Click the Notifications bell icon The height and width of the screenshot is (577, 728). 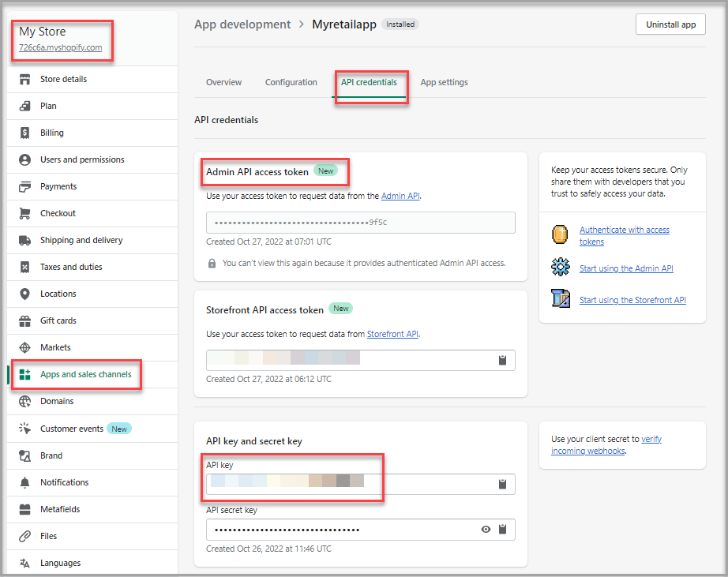tap(24, 482)
